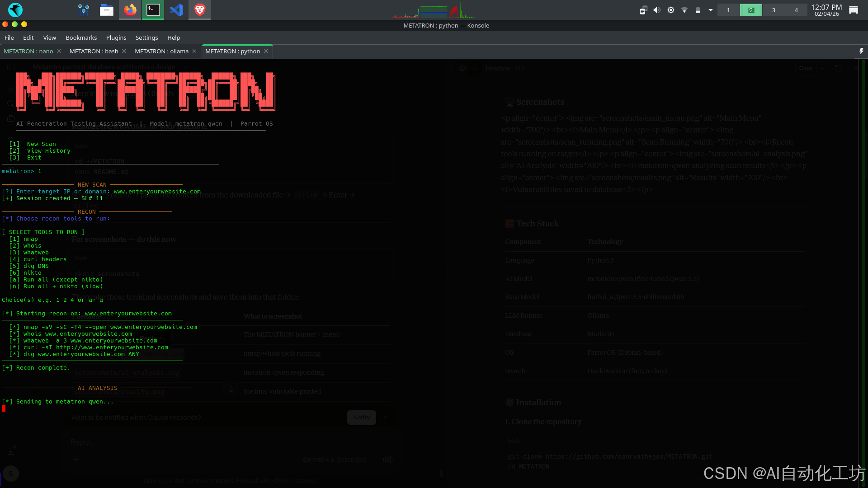Close the METATRON : nano tab
The image size is (868, 488).
pos(59,51)
